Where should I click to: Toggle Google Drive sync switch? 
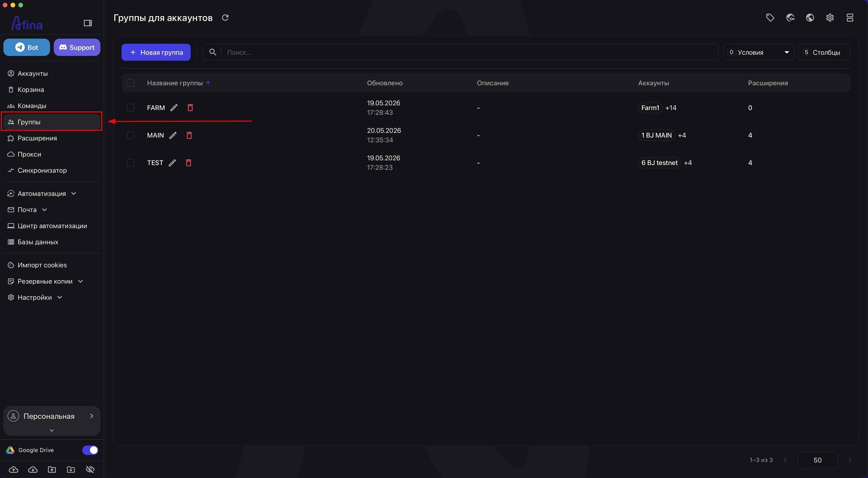tap(90, 450)
